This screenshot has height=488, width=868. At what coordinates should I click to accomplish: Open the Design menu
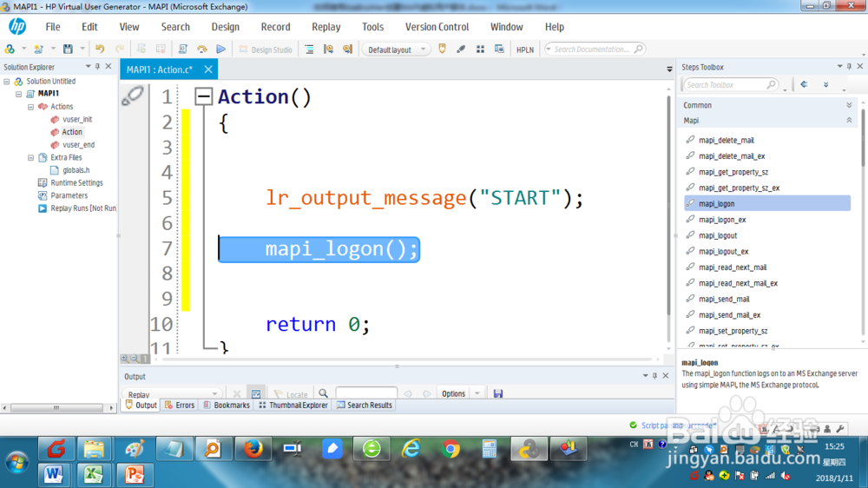(x=226, y=27)
